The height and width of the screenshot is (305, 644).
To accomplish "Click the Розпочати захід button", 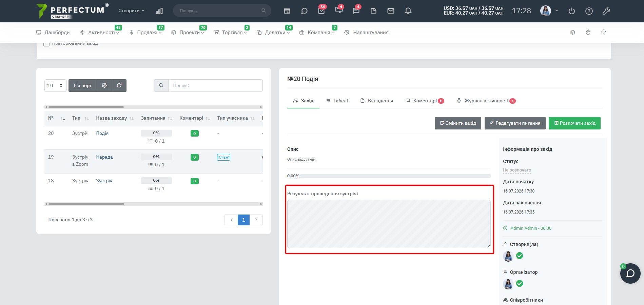I will click(x=574, y=123).
